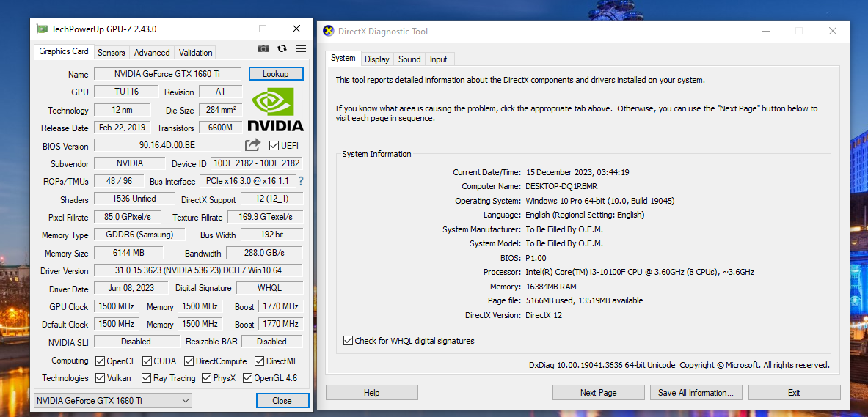Switch to the Sensors tab

pyautogui.click(x=112, y=53)
